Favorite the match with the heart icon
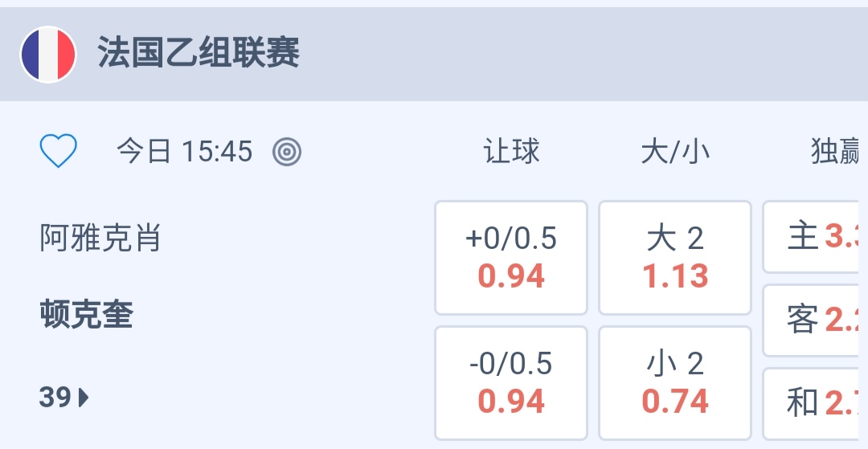The image size is (868, 449). tap(59, 151)
